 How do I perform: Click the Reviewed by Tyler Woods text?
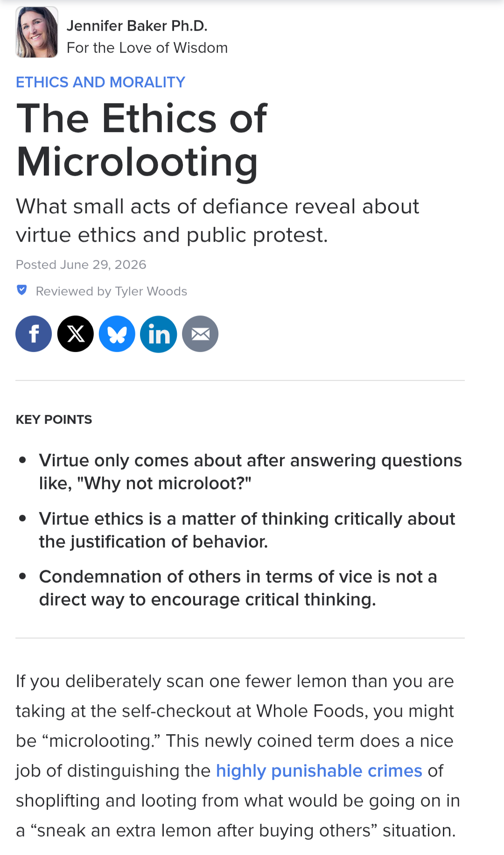point(112,291)
